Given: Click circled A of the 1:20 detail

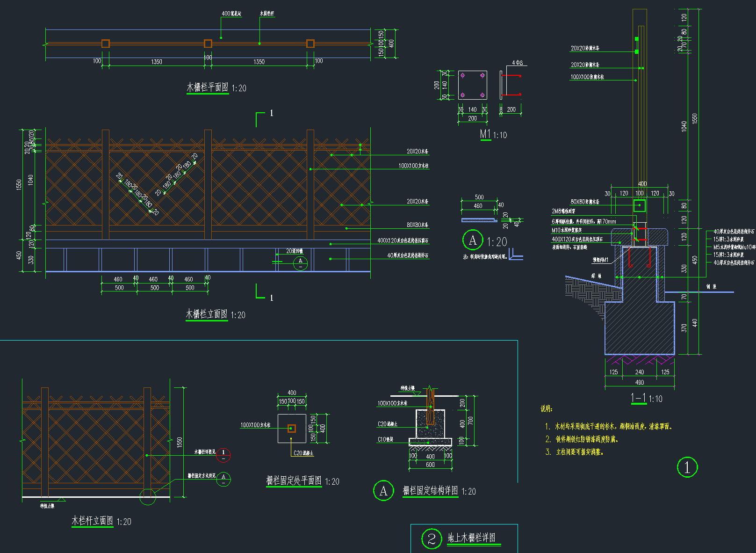Looking at the screenshot, I should point(473,240).
